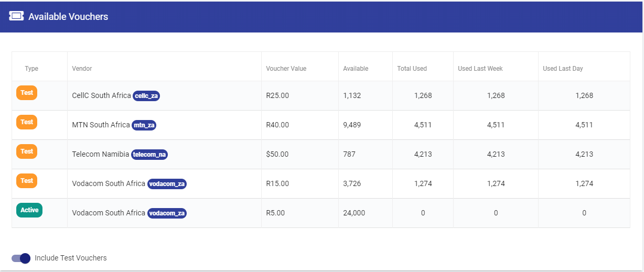Click the 787 available count
644x272 pixels.
[x=349, y=154]
